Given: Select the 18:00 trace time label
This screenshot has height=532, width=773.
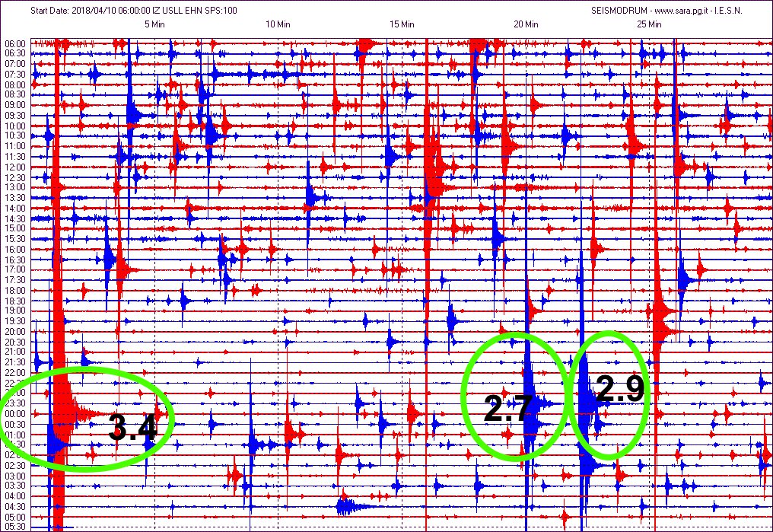Looking at the screenshot, I should [16, 290].
